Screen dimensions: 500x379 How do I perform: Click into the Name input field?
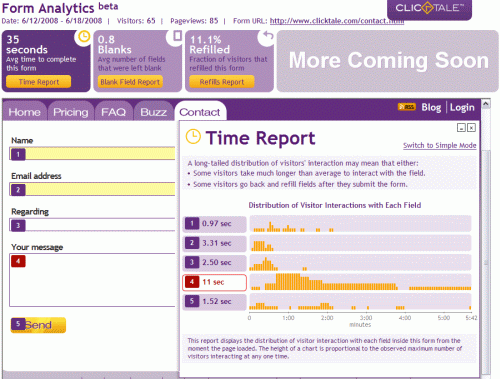point(92,154)
